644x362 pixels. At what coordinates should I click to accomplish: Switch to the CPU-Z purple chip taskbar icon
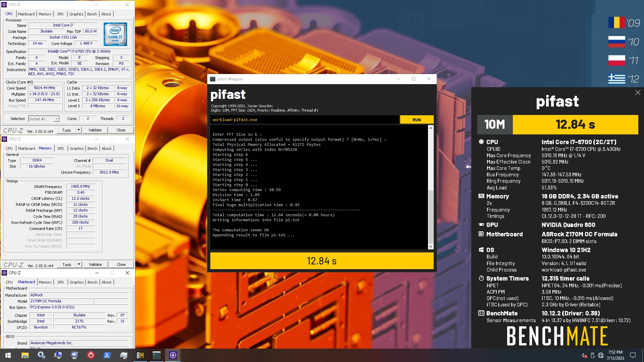(173, 355)
